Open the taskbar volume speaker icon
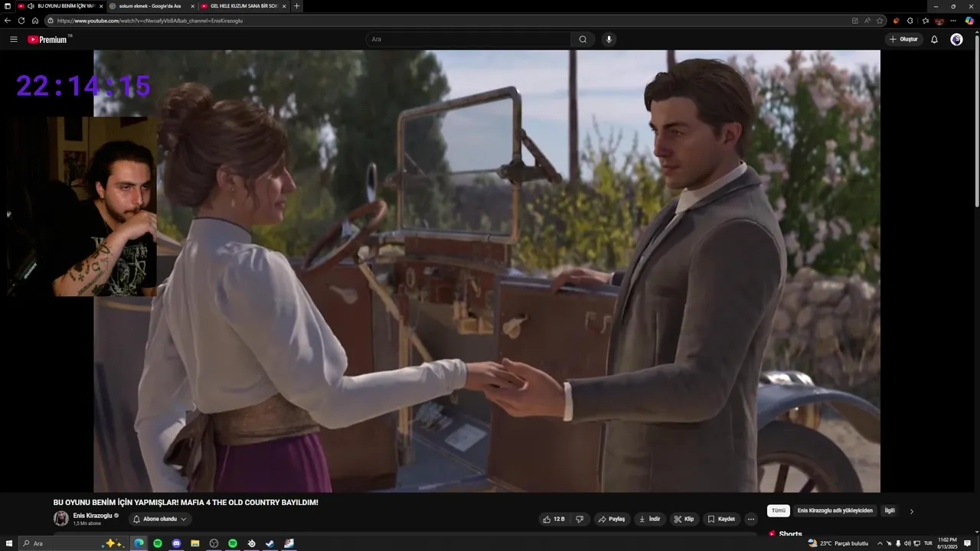Screen dimensions: 980x551 (907, 543)
